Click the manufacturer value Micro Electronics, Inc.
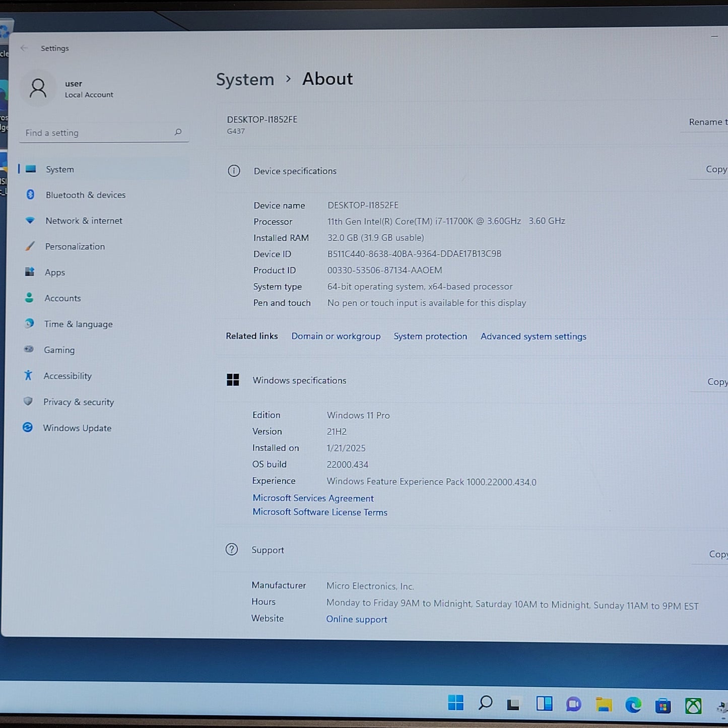 [x=370, y=586]
